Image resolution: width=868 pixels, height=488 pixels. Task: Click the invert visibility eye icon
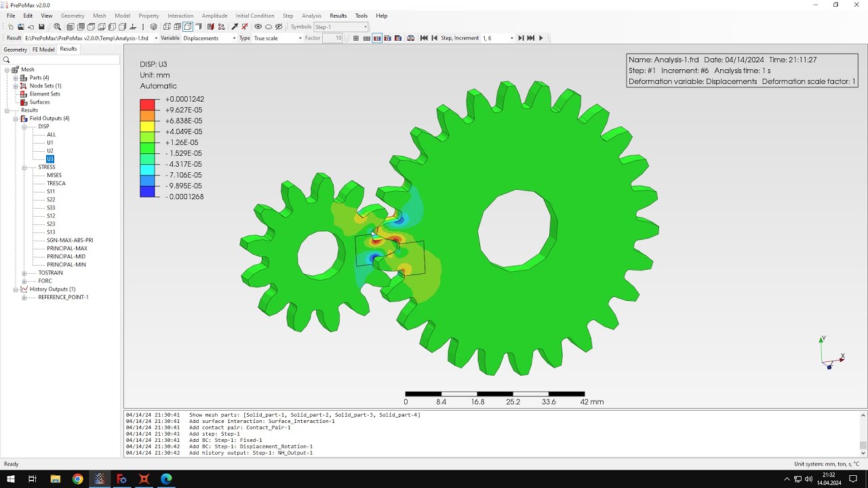(269, 26)
